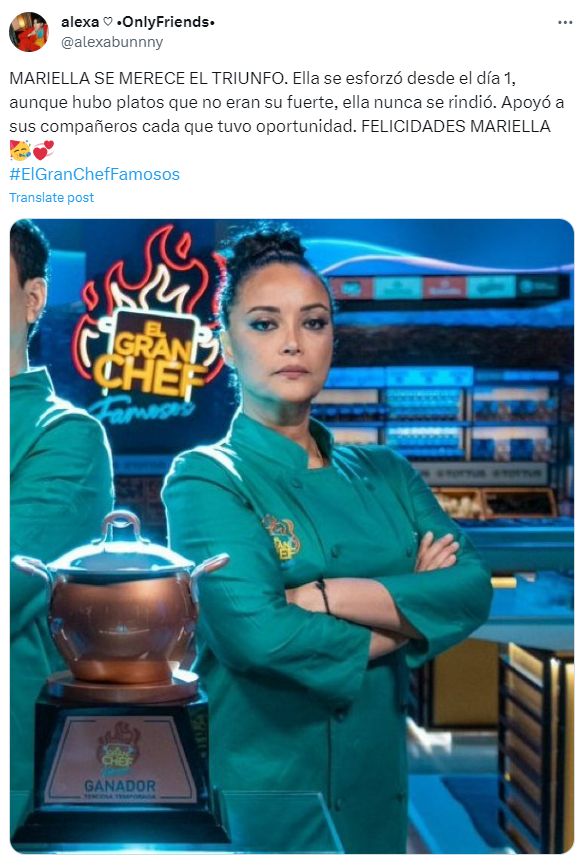
Task: Open the alexa •OnlyFriends• display name
Action: pyautogui.click(x=138, y=22)
